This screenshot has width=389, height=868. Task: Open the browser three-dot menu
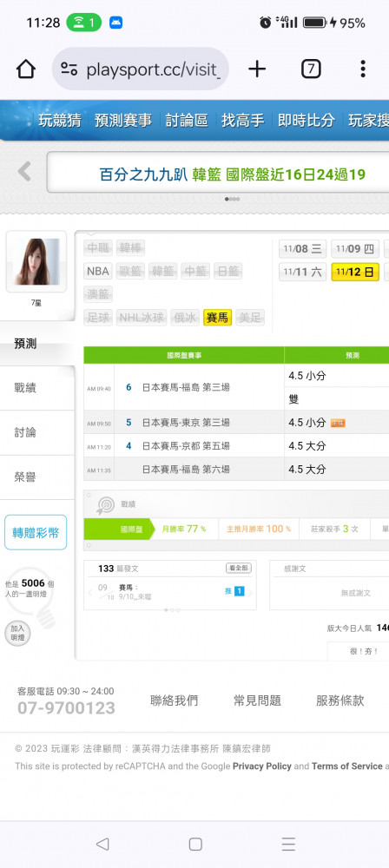tap(362, 69)
